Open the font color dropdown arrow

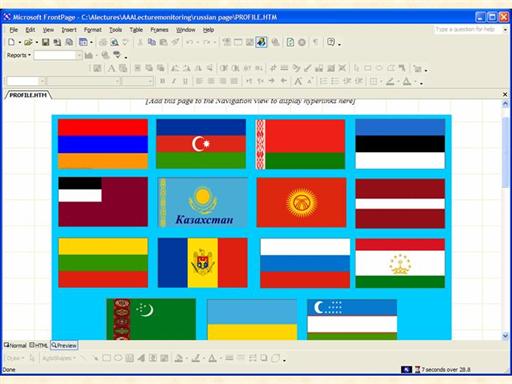(416, 81)
